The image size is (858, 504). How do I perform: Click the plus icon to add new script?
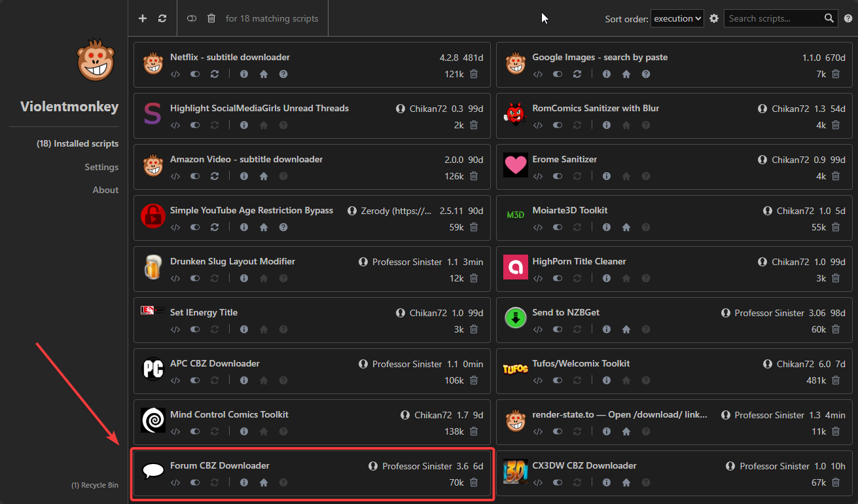coord(143,18)
